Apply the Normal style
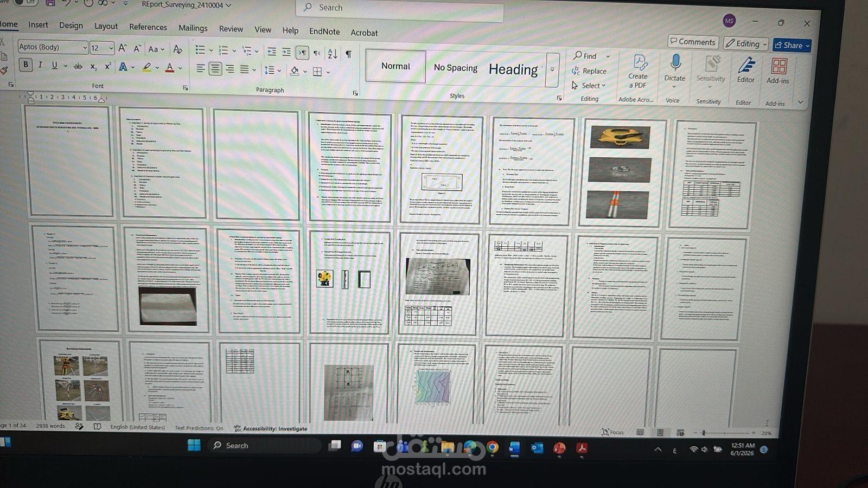 pos(395,66)
